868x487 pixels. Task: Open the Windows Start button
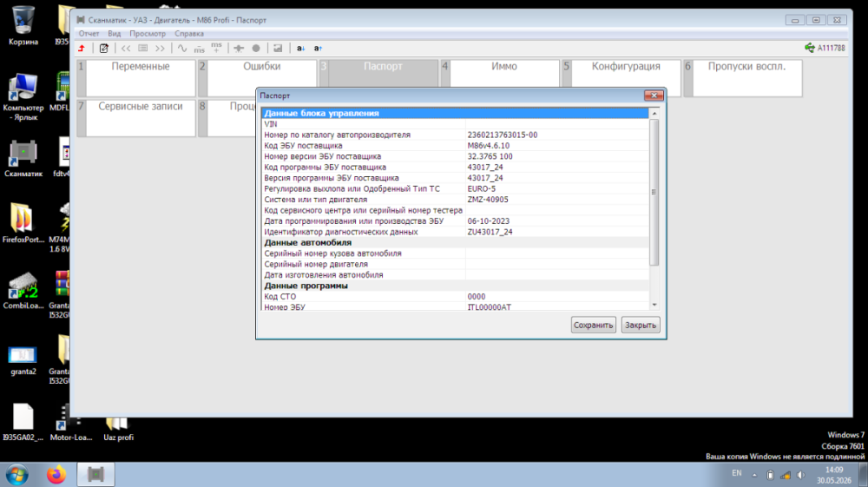coord(17,475)
